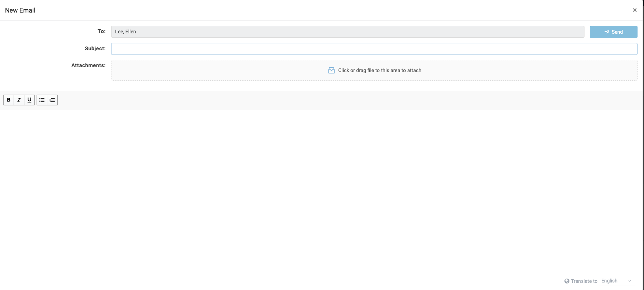Image resolution: width=644 pixels, height=290 pixels.
Task: Click the 'Subject:' label
Action: click(95, 48)
